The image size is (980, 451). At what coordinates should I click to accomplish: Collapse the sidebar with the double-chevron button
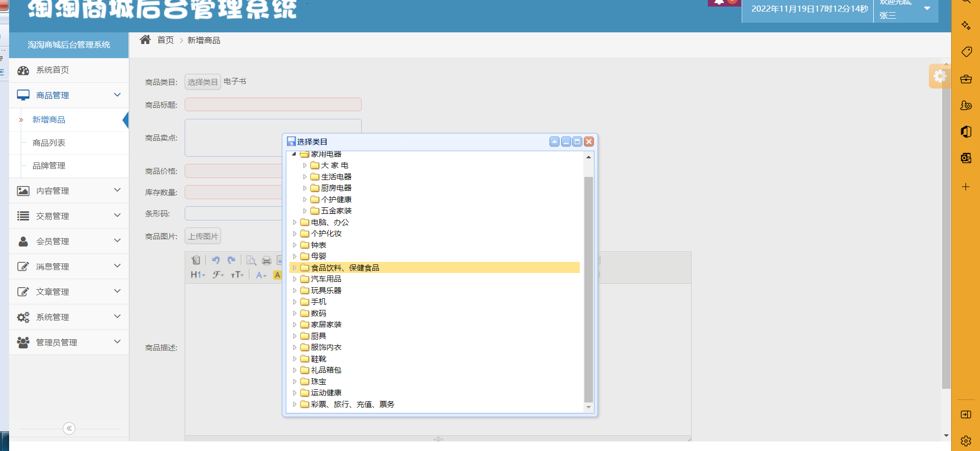coord(69,428)
